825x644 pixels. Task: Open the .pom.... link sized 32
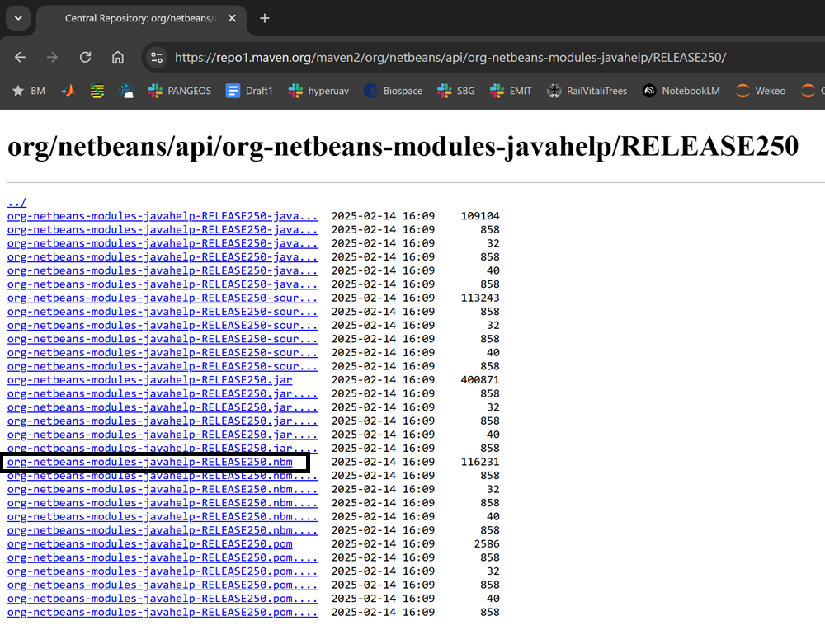[x=163, y=571]
